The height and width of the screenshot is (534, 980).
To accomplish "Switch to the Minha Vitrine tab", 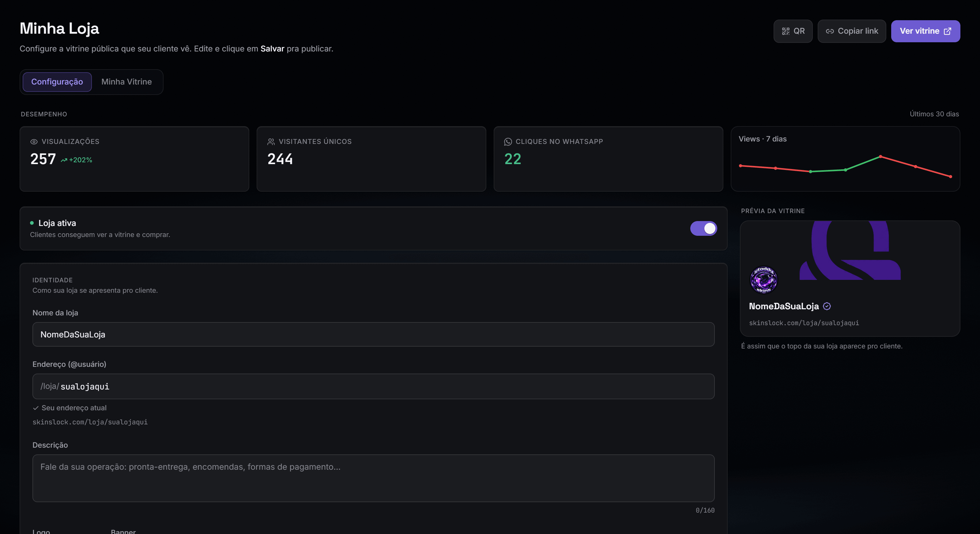I will (126, 82).
